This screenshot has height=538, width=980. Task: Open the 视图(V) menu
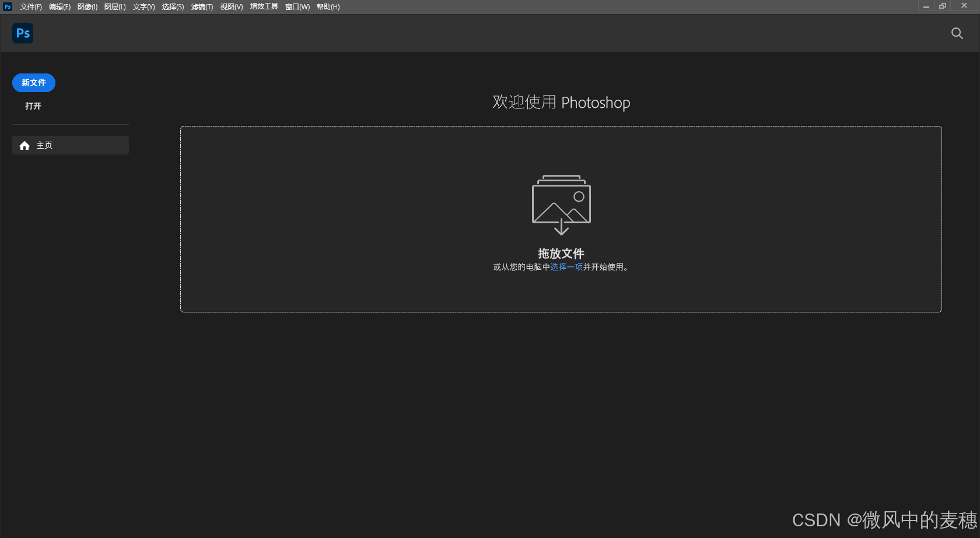coord(232,7)
